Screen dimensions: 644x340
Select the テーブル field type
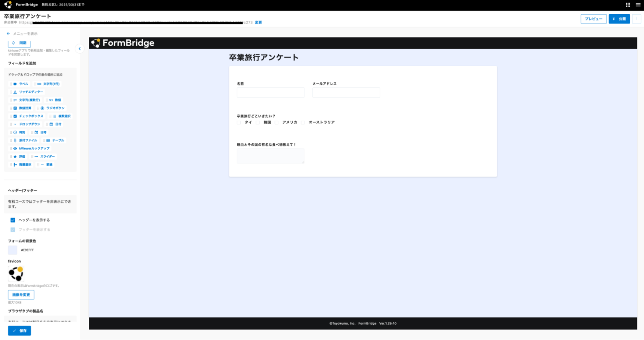pos(59,140)
